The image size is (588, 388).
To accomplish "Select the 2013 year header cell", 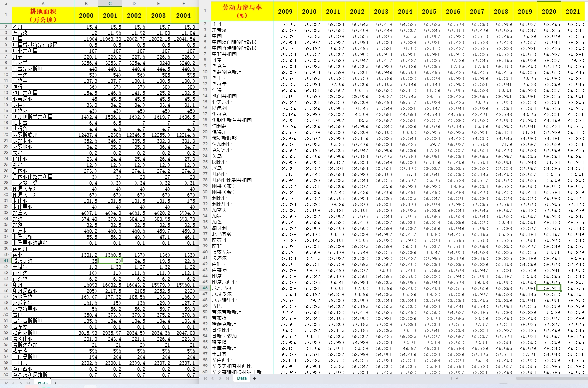I will click(x=381, y=11).
